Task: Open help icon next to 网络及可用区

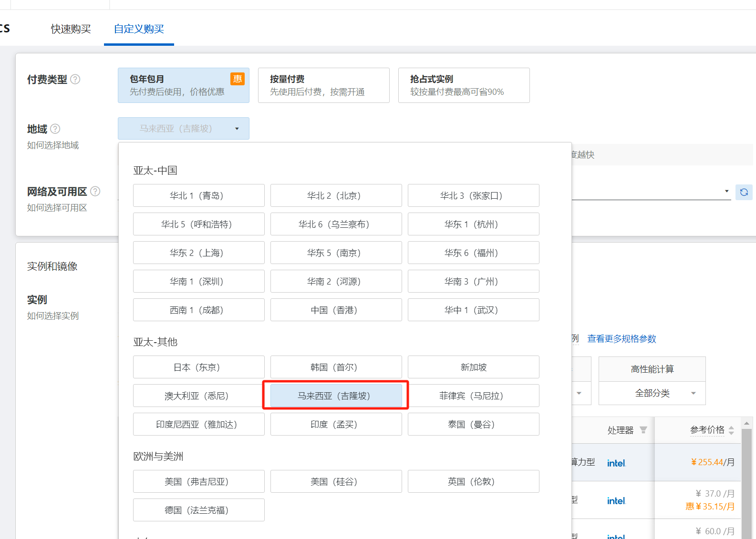Action: (x=95, y=191)
